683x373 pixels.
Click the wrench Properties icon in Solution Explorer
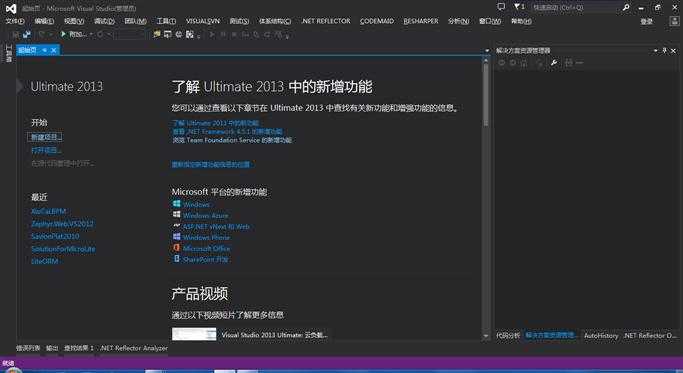(x=554, y=63)
